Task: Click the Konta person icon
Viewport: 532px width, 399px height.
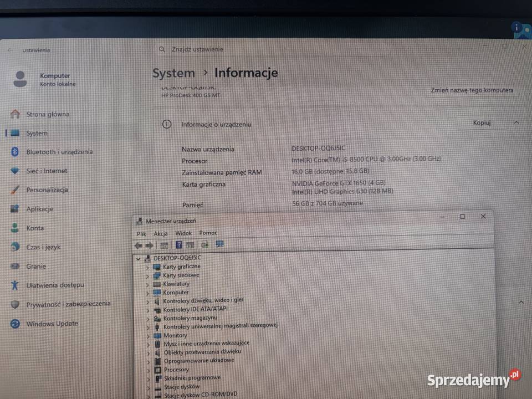Action: click(x=14, y=228)
